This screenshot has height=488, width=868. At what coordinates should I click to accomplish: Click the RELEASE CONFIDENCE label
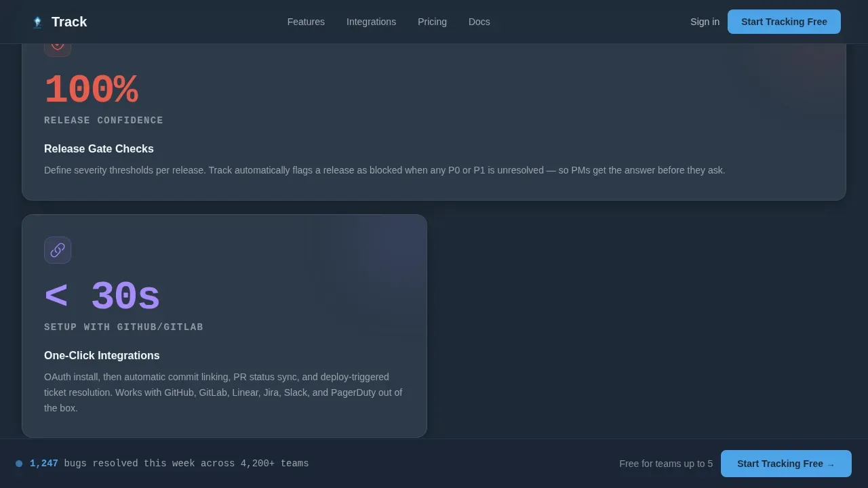point(104,121)
